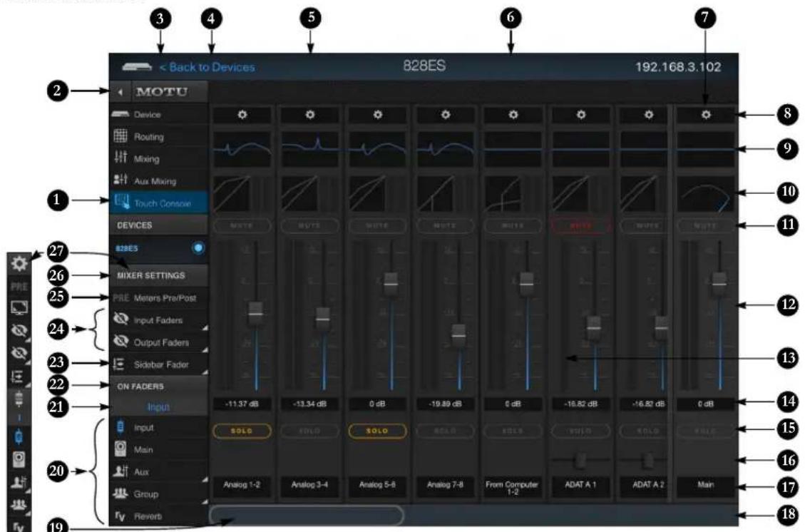Unmute the ADAT A 1 channel
The width and height of the screenshot is (805, 532).
click(580, 225)
